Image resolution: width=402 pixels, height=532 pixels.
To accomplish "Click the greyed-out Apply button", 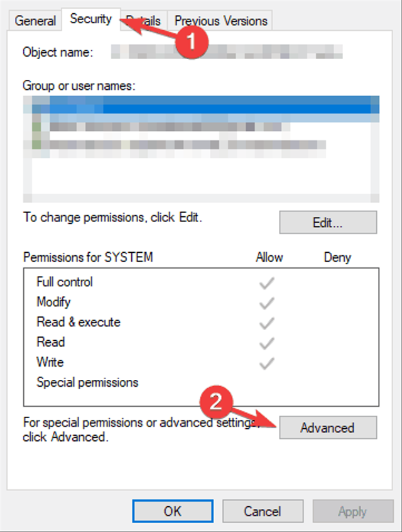I will (x=352, y=512).
